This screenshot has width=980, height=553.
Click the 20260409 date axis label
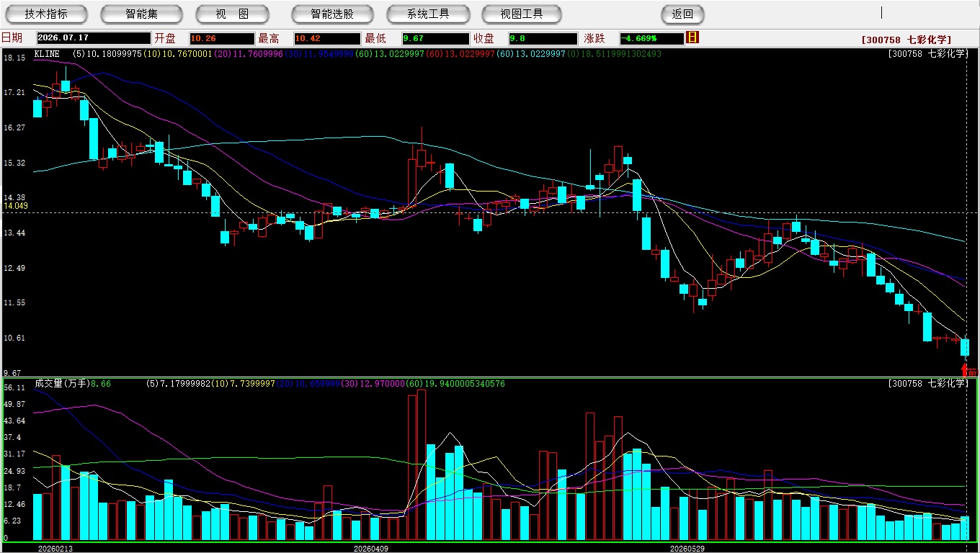pyautogui.click(x=370, y=549)
